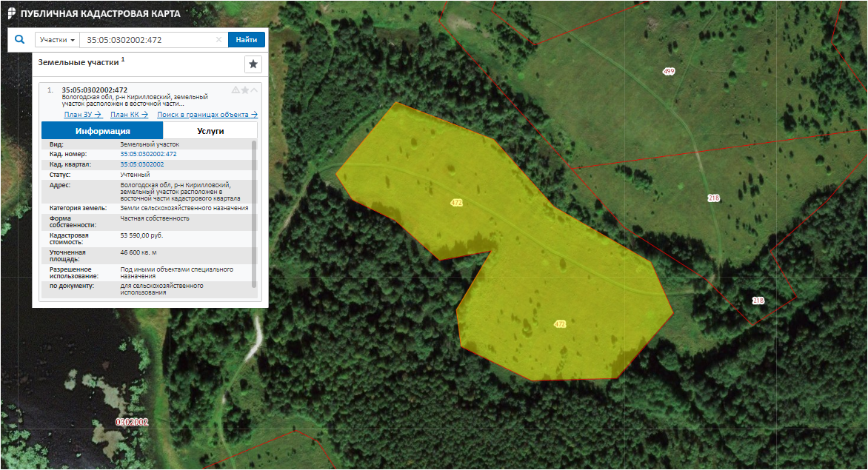The height and width of the screenshot is (470, 868).
Task: Open cadastral quarter link 35:05:0302002
Action: point(142,164)
